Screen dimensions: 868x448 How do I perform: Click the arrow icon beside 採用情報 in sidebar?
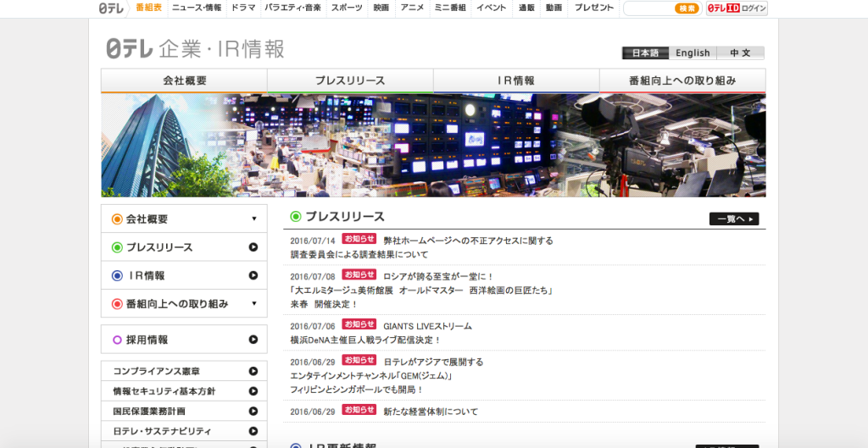point(253,340)
